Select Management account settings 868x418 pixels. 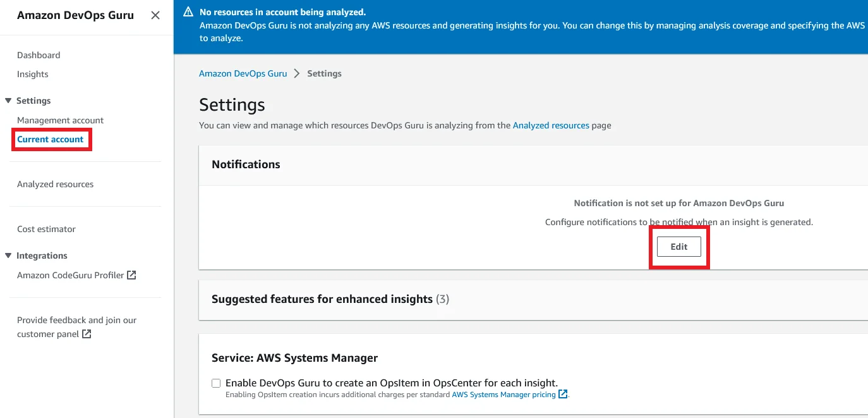[x=61, y=120]
